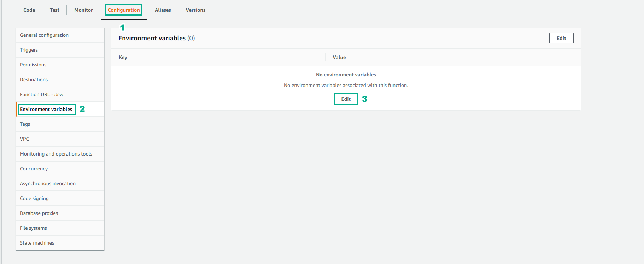Select the Configuration tab
644x264 pixels.
(124, 10)
